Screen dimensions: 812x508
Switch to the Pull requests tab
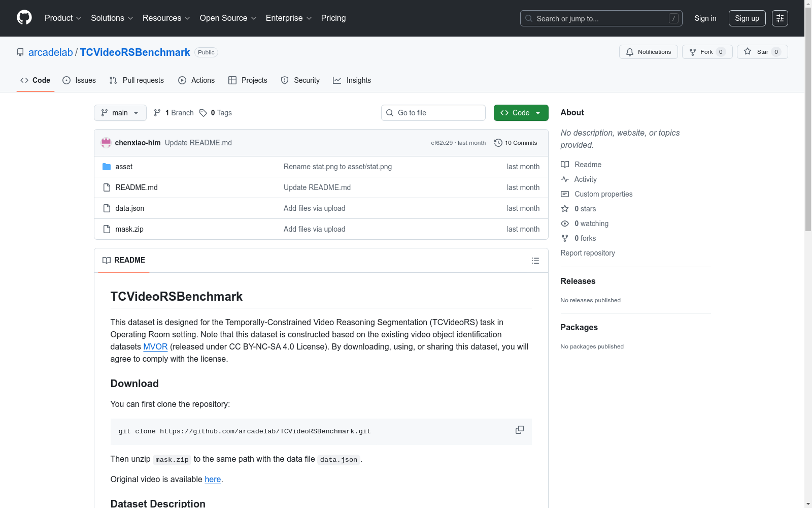pos(137,80)
